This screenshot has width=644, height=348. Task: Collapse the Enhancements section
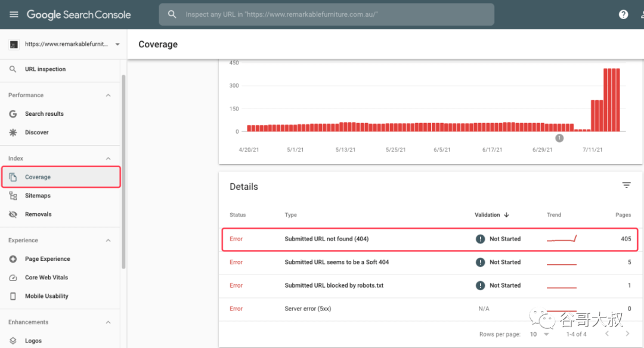click(108, 322)
